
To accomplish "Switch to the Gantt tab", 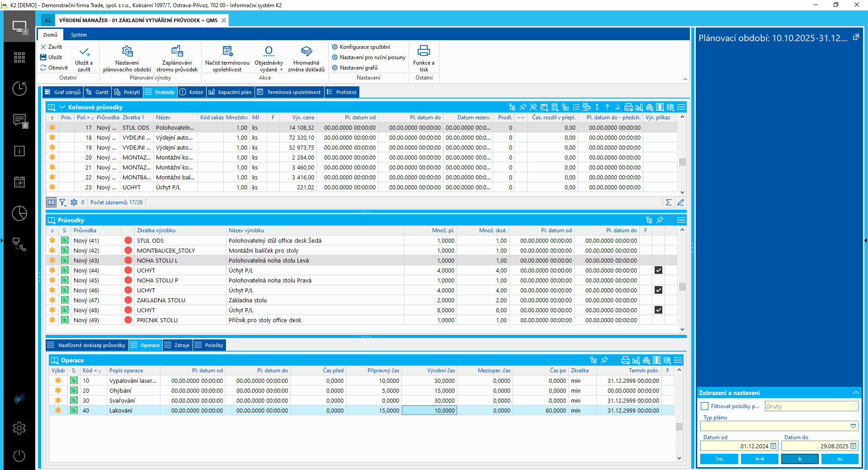I will 97,92.
